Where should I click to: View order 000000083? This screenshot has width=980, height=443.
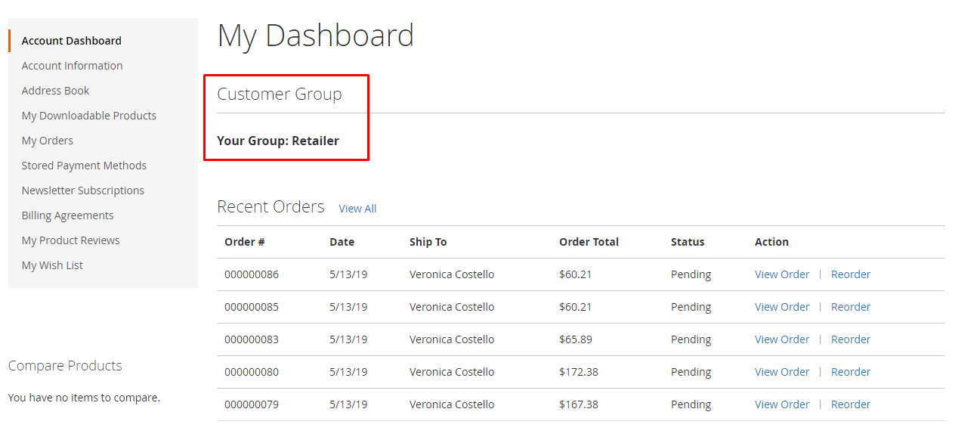tap(781, 339)
